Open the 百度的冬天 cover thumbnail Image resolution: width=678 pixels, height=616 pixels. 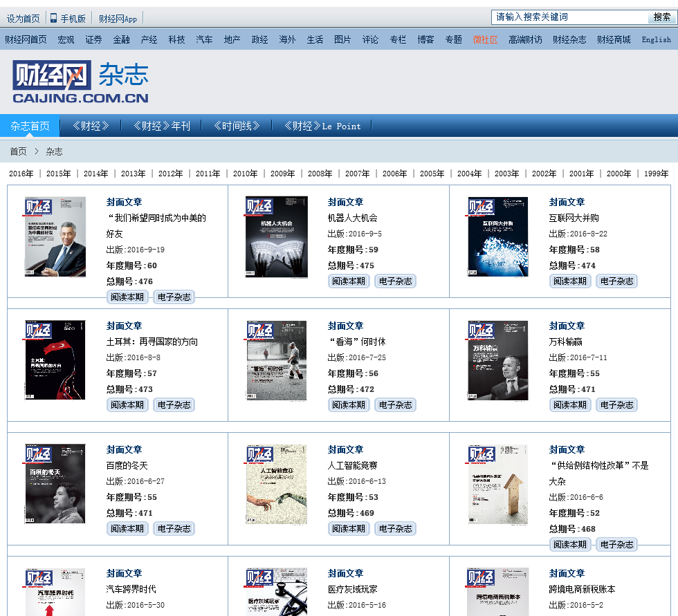[55, 484]
